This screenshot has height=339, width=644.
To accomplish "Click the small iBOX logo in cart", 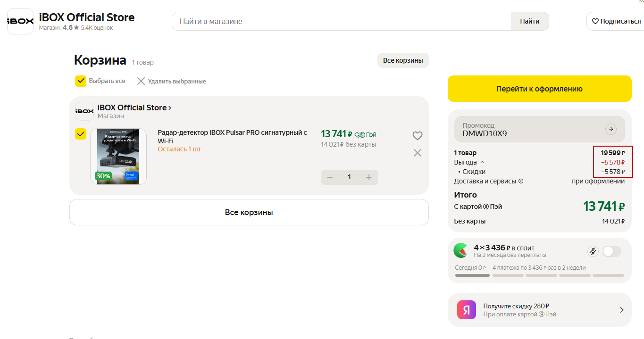I will point(84,111).
